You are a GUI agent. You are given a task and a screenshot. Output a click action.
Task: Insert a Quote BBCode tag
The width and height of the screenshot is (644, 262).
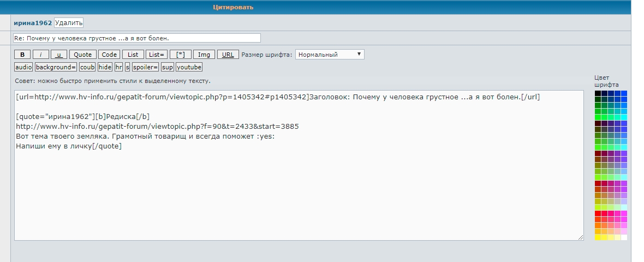tap(83, 55)
